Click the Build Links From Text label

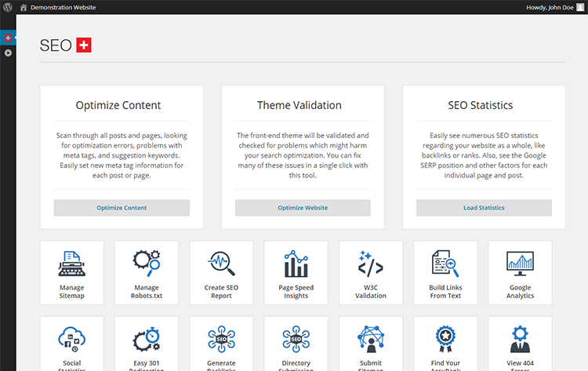[445, 292]
